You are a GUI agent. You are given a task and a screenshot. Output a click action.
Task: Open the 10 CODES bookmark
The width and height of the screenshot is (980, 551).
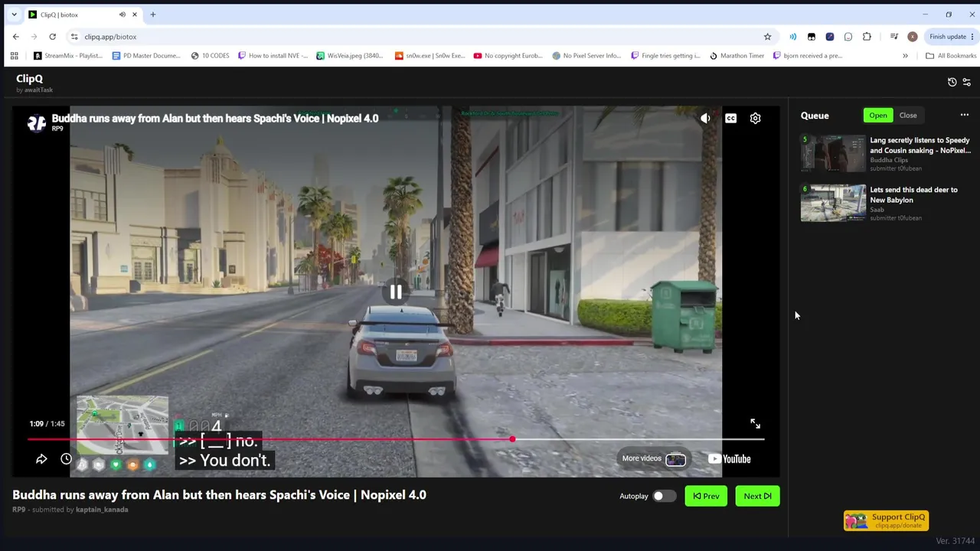[x=210, y=55]
